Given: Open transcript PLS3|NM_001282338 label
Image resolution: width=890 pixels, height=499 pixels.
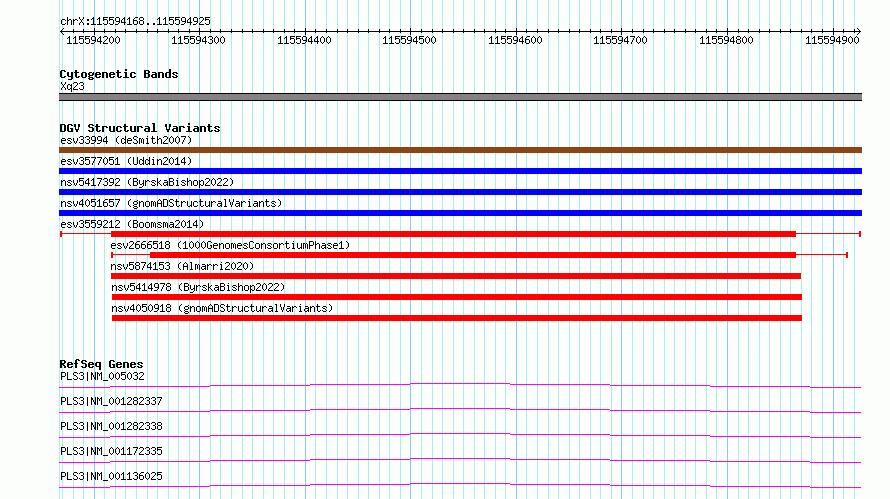Looking at the screenshot, I should click(111, 426).
